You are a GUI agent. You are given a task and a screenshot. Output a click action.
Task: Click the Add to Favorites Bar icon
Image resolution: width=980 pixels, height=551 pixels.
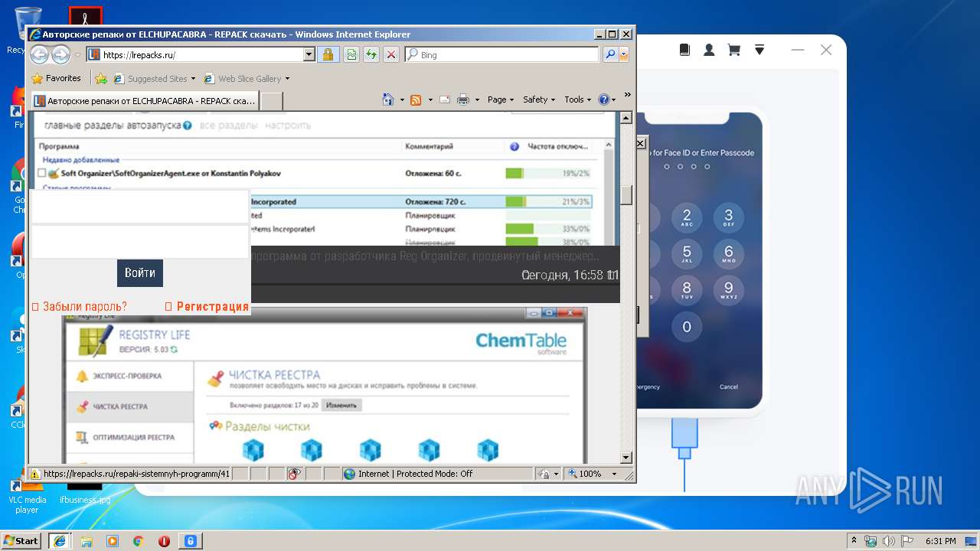100,78
